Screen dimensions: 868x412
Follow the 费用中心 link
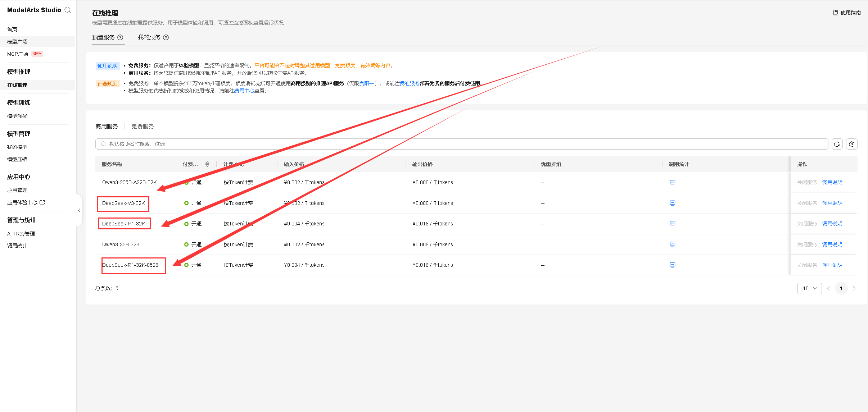pos(244,91)
